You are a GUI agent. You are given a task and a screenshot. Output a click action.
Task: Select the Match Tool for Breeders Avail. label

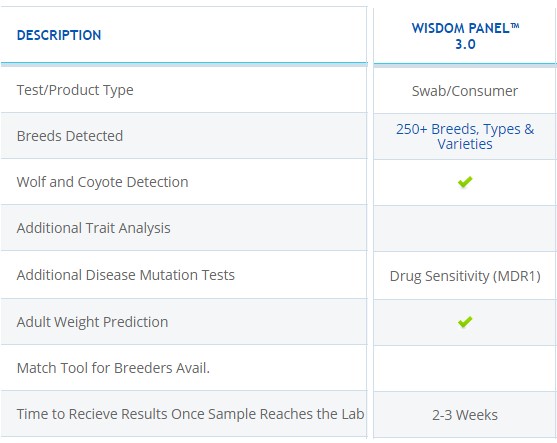pyautogui.click(x=113, y=368)
